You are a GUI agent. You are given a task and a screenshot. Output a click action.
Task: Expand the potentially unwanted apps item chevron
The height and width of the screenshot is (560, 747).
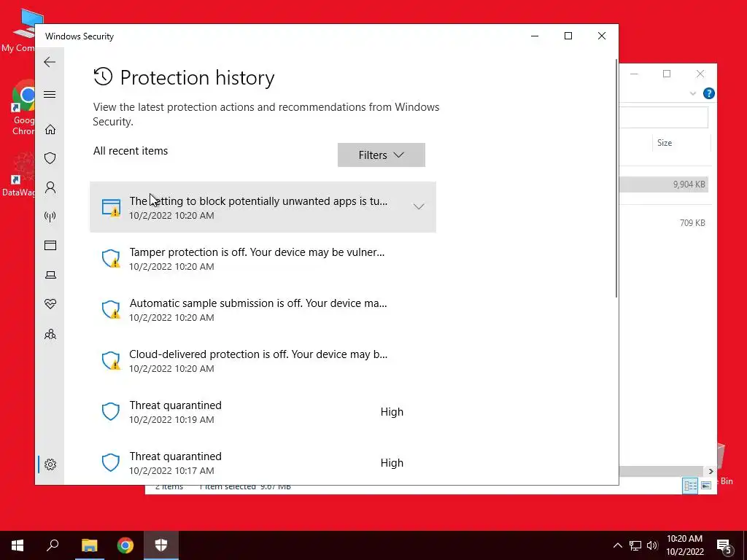(418, 206)
